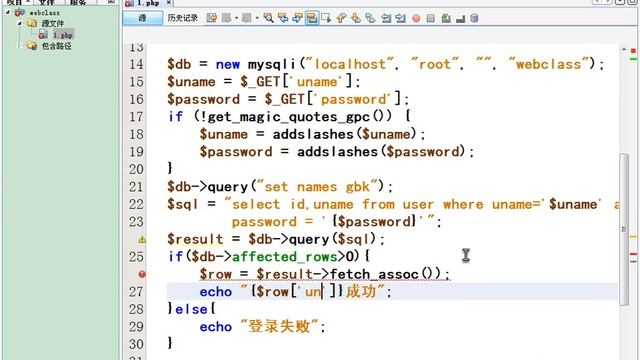Click the Back navigation icon in editor toolbar
640x360 pixels.
226,18
